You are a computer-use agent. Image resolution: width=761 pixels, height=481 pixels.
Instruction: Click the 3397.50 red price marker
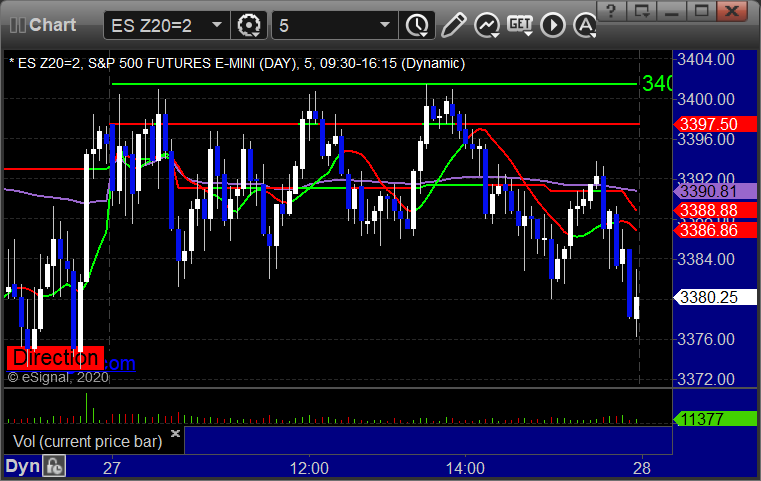click(715, 124)
